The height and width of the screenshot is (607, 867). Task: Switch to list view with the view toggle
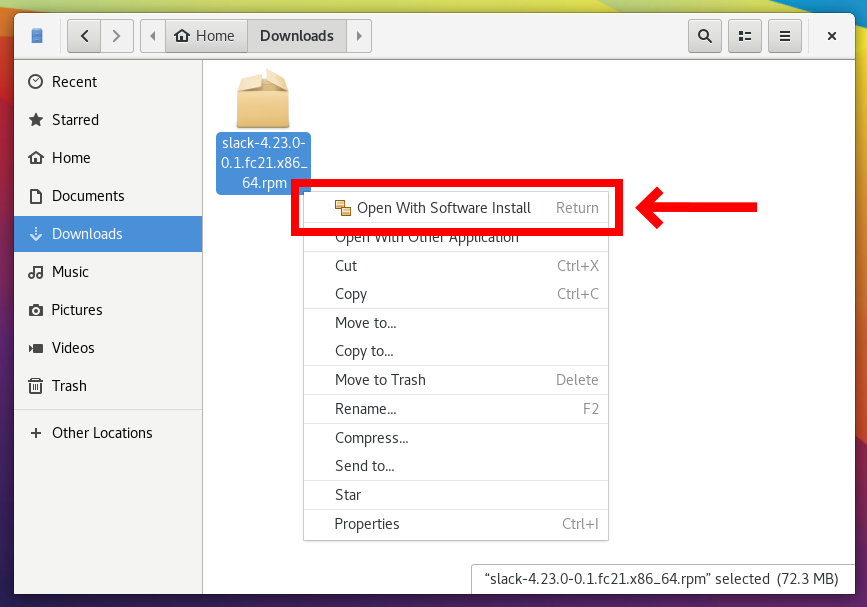click(x=745, y=36)
